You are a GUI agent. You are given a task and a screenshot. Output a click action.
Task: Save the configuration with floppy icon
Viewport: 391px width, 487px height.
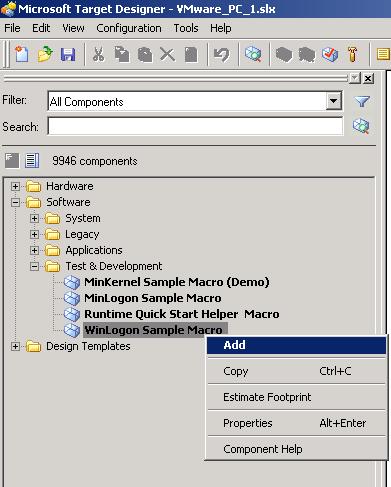(68, 54)
